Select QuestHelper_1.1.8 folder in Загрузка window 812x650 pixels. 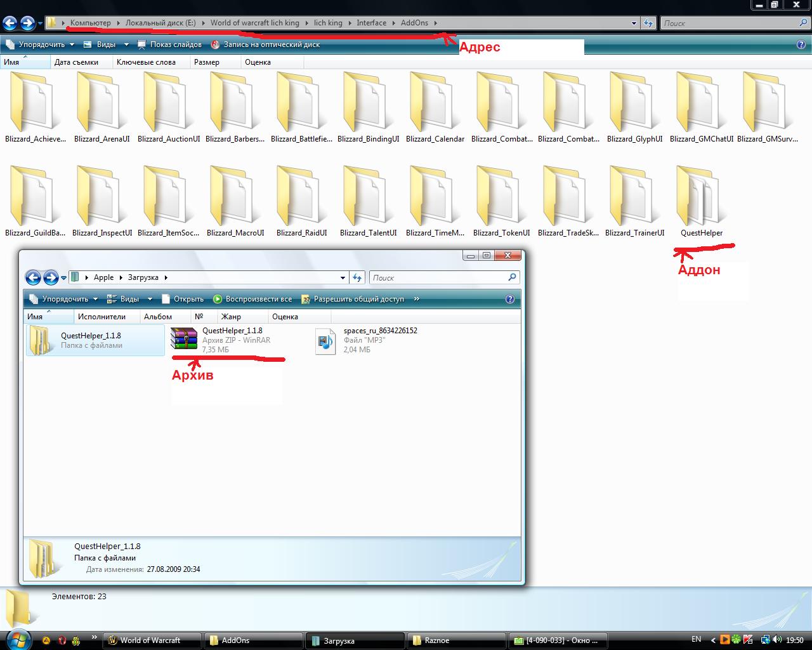[95, 340]
